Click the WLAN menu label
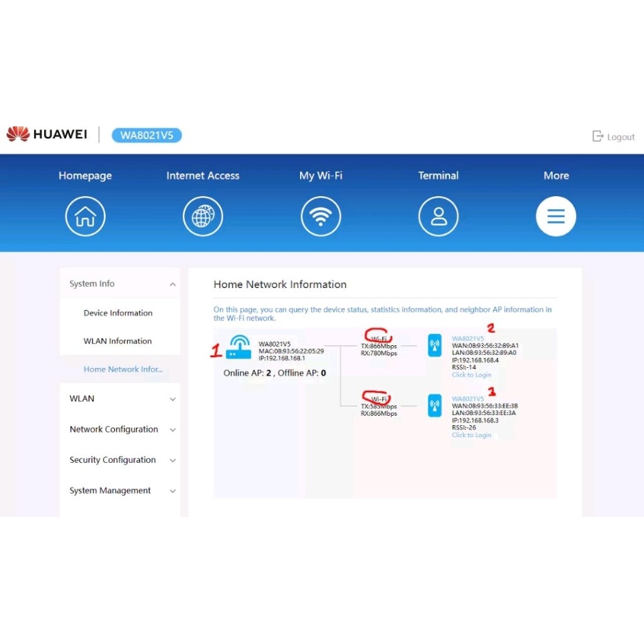This screenshot has width=644, height=644. (82, 399)
